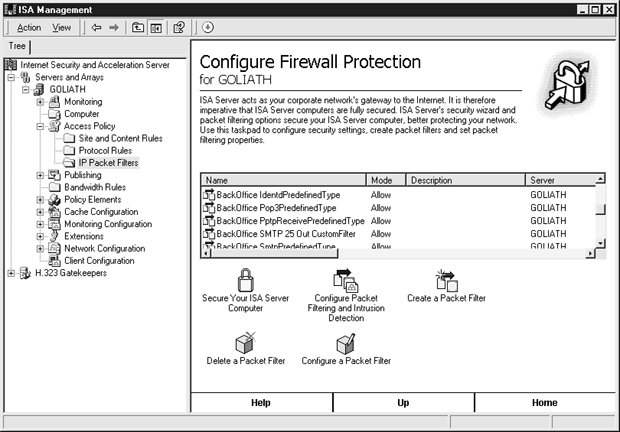620x432 pixels.
Task: Click the Forward arrow in the toolbar
Action: [x=113, y=27]
